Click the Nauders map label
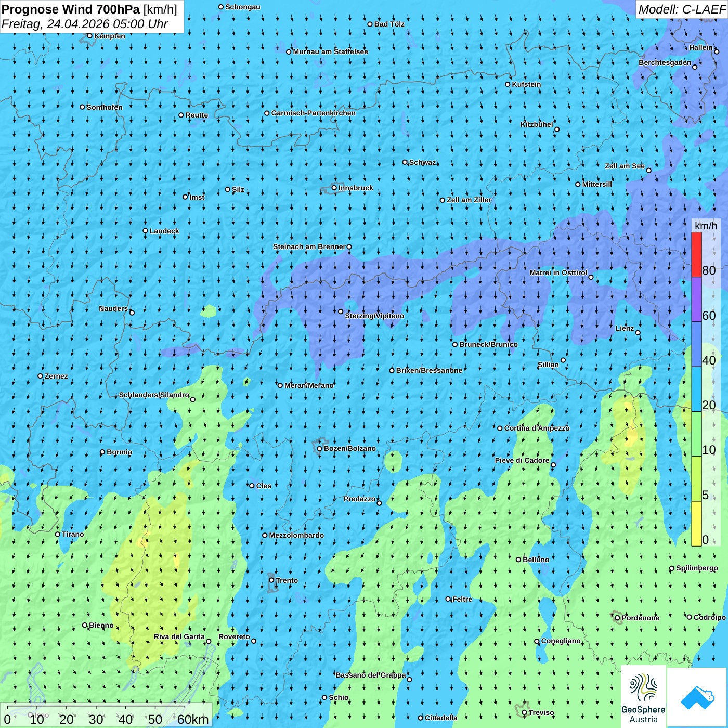Screen dimensions: 728x728 (x=113, y=308)
